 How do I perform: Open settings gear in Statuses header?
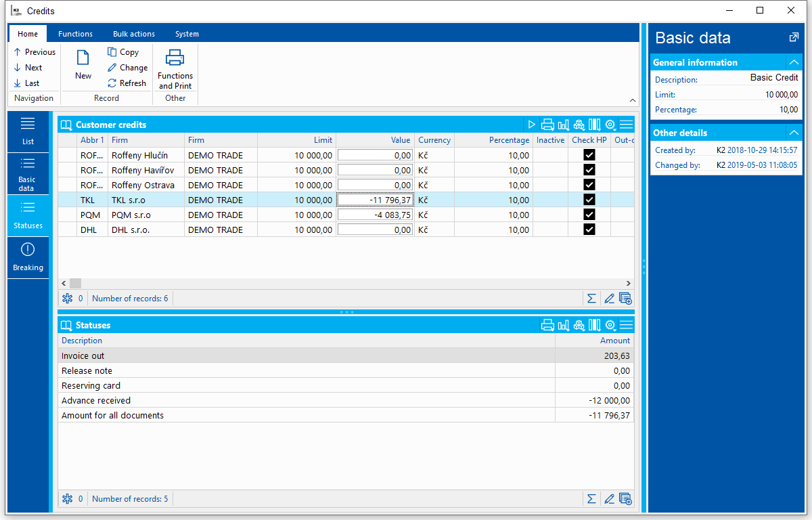click(610, 325)
